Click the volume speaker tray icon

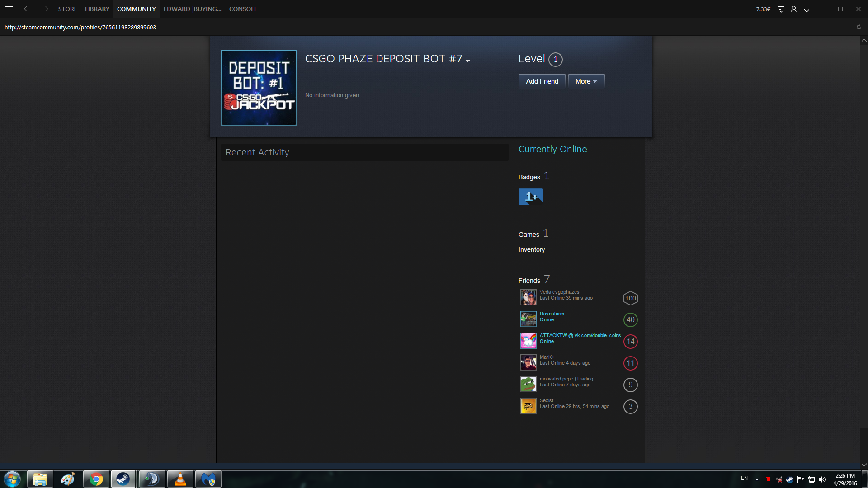(x=822, y=479)
